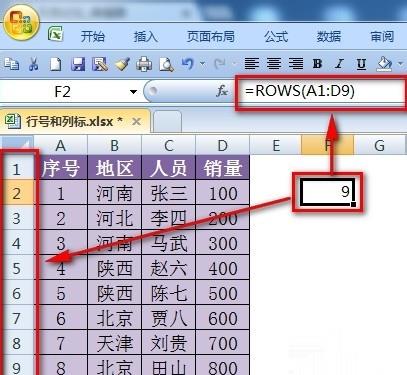Toggle underline formatting
This screenshot has width=407, height=375.
pyautogui.click(x=361, y=64)
